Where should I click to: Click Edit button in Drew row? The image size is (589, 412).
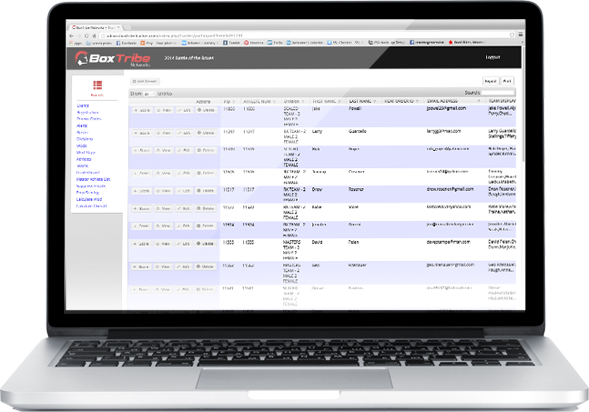184,191
